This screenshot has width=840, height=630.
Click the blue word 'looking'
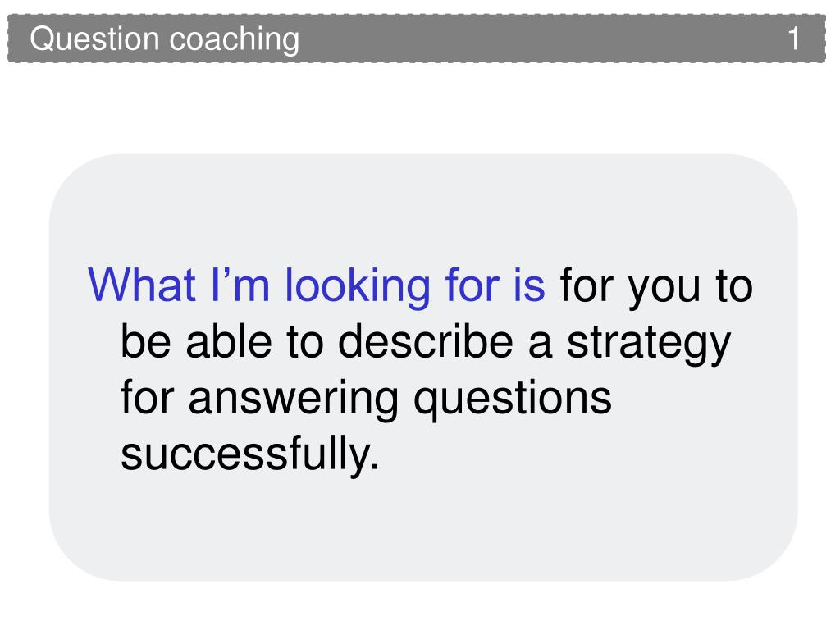coord(358,288)
